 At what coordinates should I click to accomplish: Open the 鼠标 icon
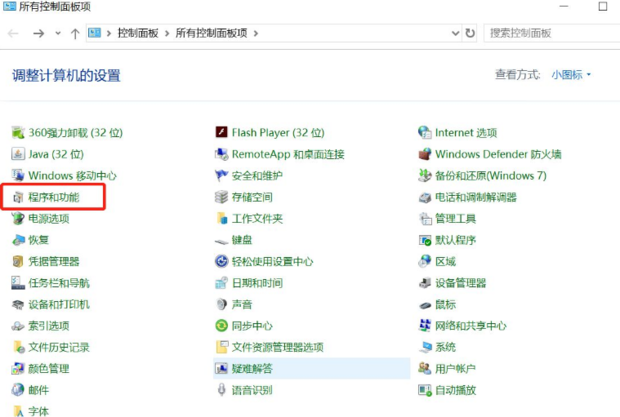(x=425, y=305)
